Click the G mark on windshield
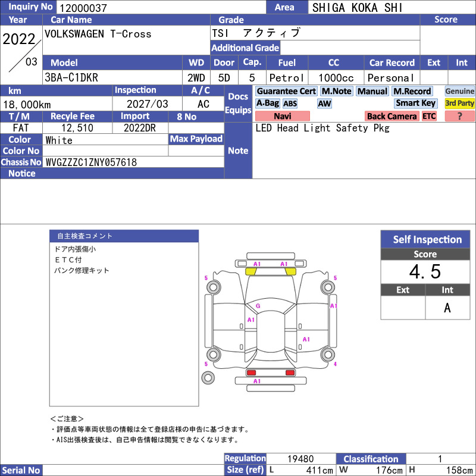476x476 pixels. coord(258,306)
